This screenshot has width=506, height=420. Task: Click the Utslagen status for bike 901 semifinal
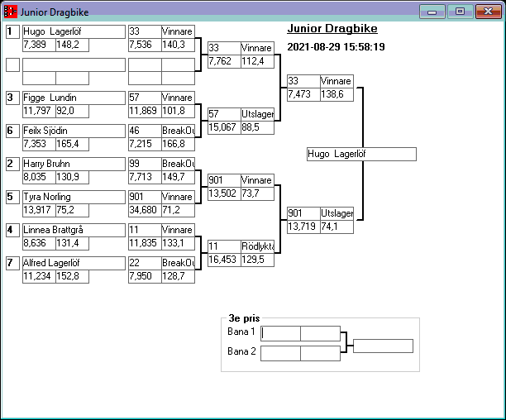(x=337, y=213)
